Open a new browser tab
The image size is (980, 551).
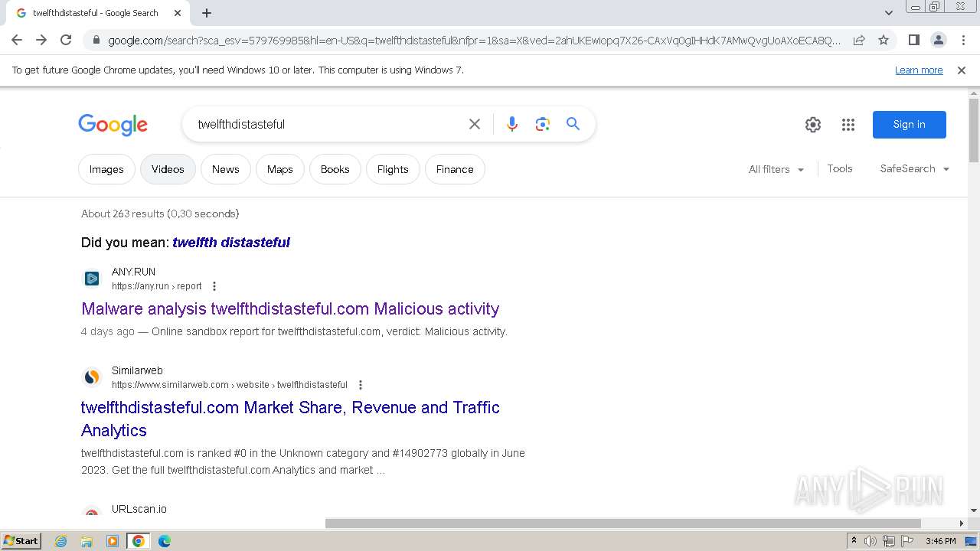pyautogui.click(x=207, y=13)
